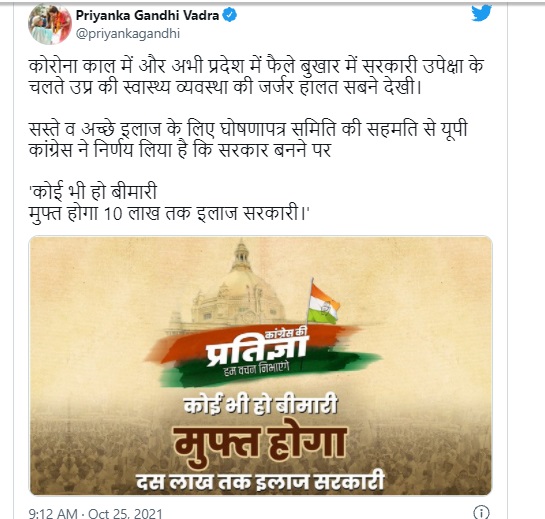Click the first tweet paragraph about कोरोना काल
This screenshot has height=519, width=545.
click(256, 76)
